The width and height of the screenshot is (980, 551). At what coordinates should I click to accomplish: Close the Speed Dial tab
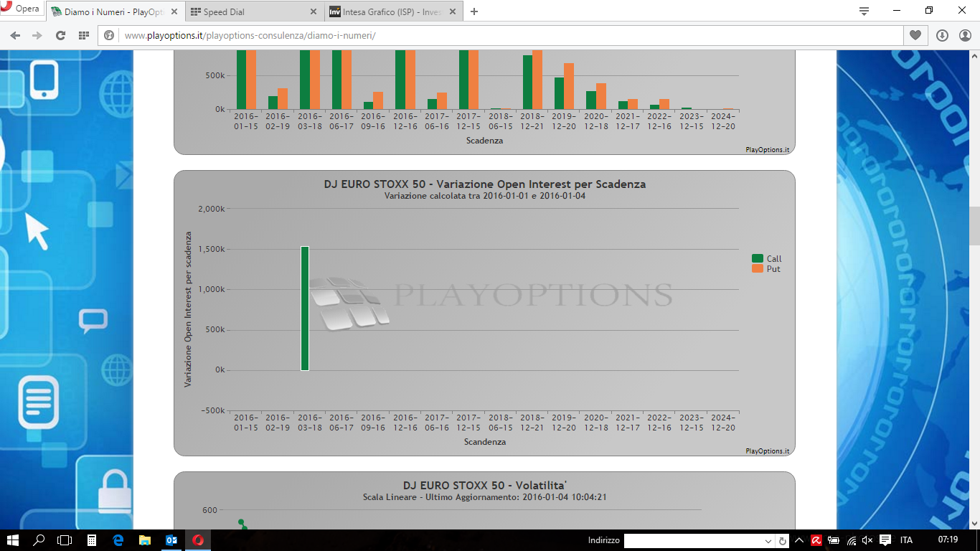(x=314, y=11)
